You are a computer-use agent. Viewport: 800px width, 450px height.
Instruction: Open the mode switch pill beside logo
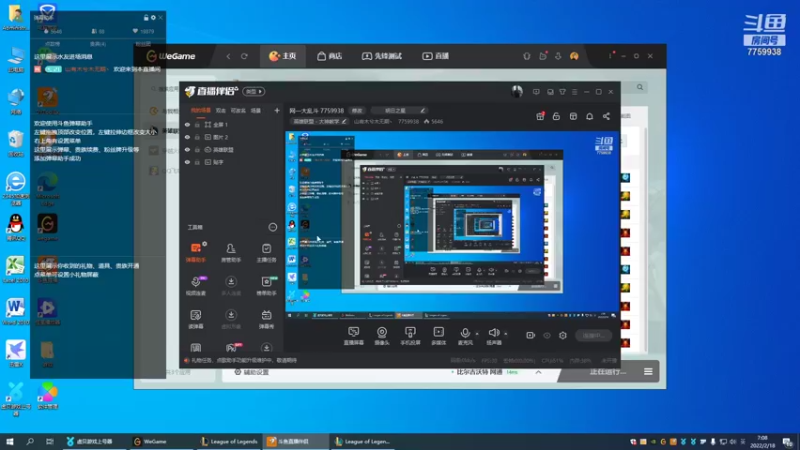pyautogui.click(x=254, y=91)
